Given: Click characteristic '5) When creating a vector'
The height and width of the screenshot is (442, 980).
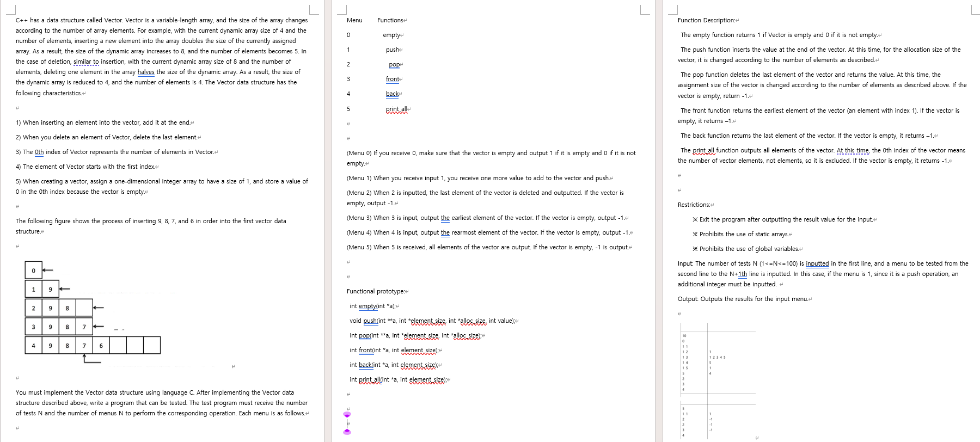Looking at the screenshot, I should point(162,186).
